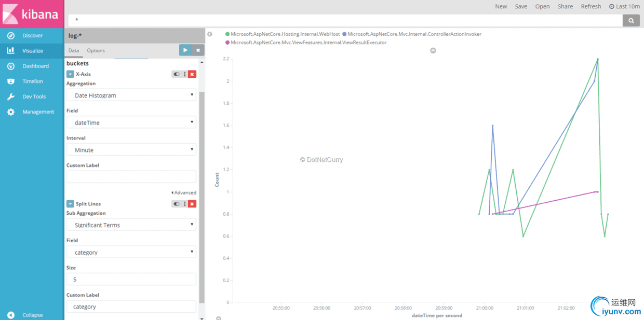Collapse the side navigation
The image size is (644, 320).
pyautogui.click(x=32, y=315)
